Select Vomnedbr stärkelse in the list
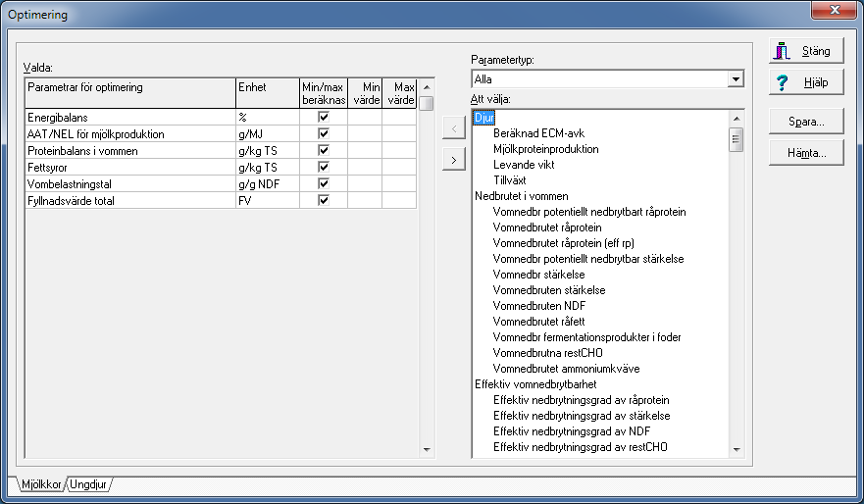The width and height of the screenshot is (864, 504). [x=539, y=275]
